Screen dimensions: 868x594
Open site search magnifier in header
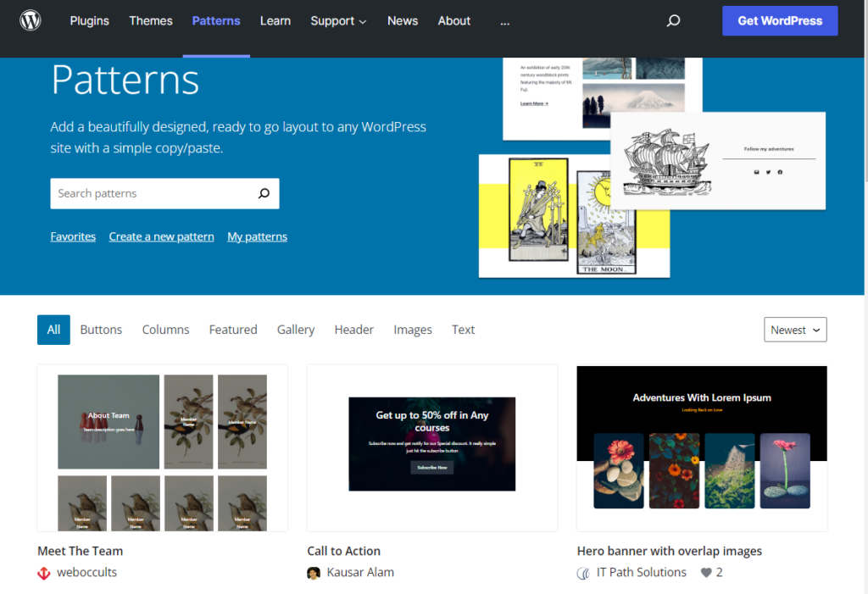(673, 20)
